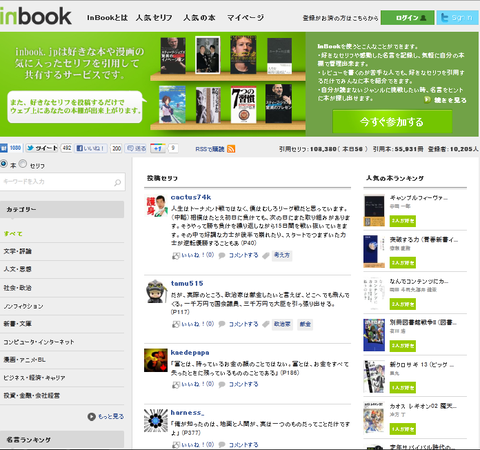The width and height of the screenshot is (480, 450).
Task: Open the 文学・評論 category
Action: (18, 251)
